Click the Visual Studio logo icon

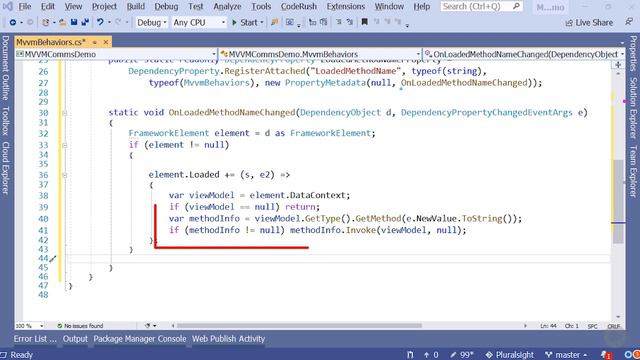[x=8, y=7]
